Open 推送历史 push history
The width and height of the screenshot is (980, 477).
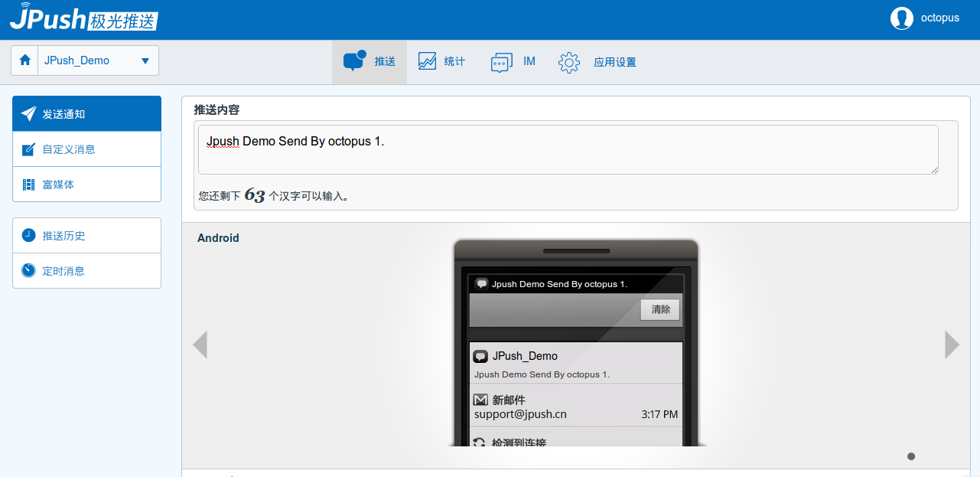pos(86,236)
